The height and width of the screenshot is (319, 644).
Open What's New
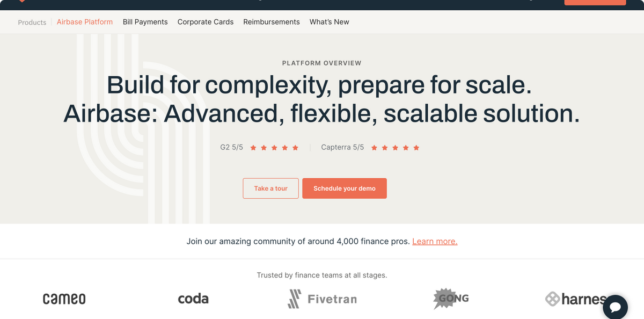[330, 22]
